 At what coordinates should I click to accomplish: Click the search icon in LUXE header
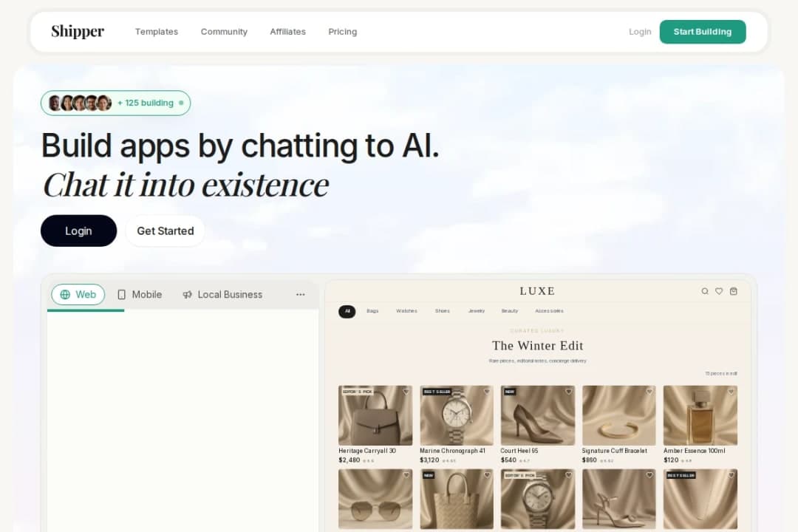coord(705,291)
